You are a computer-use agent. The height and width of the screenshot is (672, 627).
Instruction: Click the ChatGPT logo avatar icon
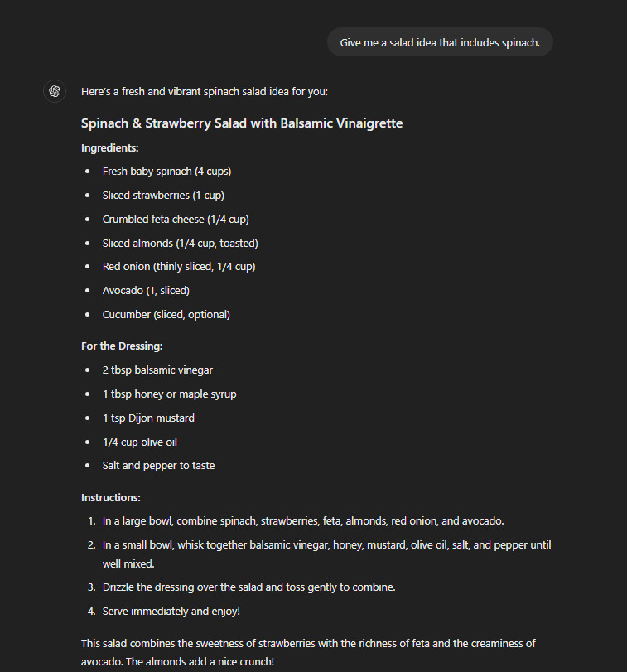[55, 91]
